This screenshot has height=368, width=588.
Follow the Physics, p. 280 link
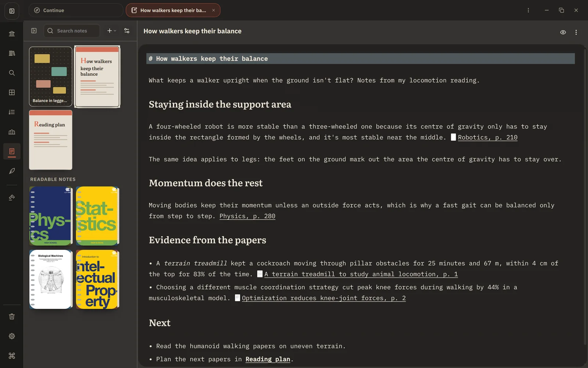[x=247, y=216]
